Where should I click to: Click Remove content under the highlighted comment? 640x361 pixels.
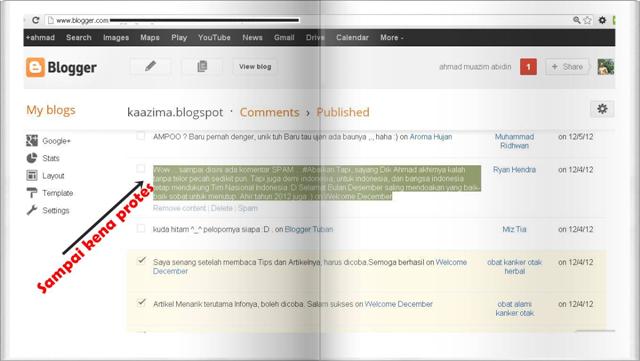[x=179, y=208]
